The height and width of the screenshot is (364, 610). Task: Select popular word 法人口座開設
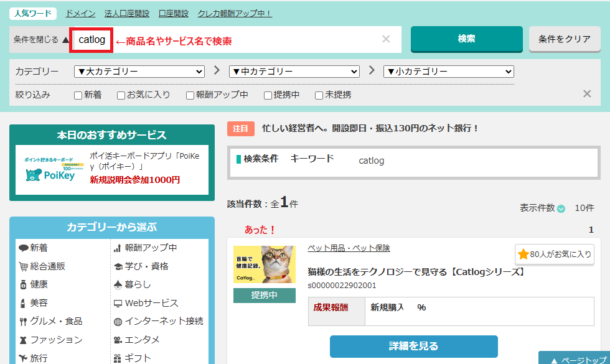127,14
